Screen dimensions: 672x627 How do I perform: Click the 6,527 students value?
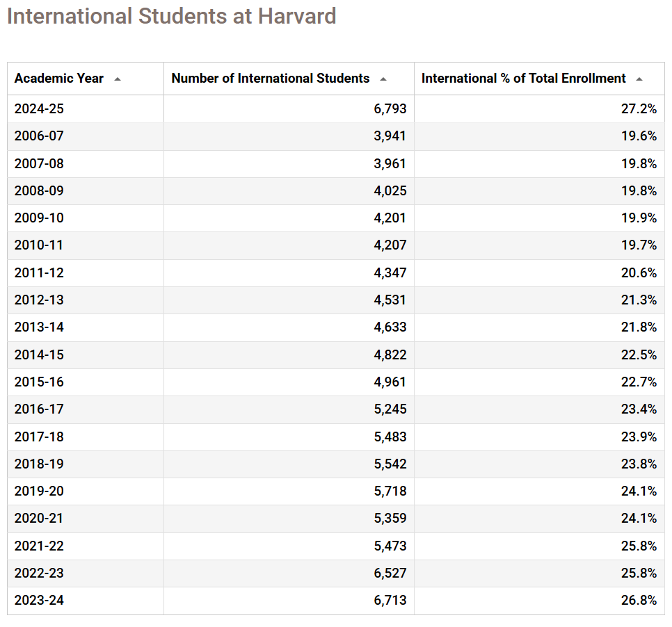390,573
